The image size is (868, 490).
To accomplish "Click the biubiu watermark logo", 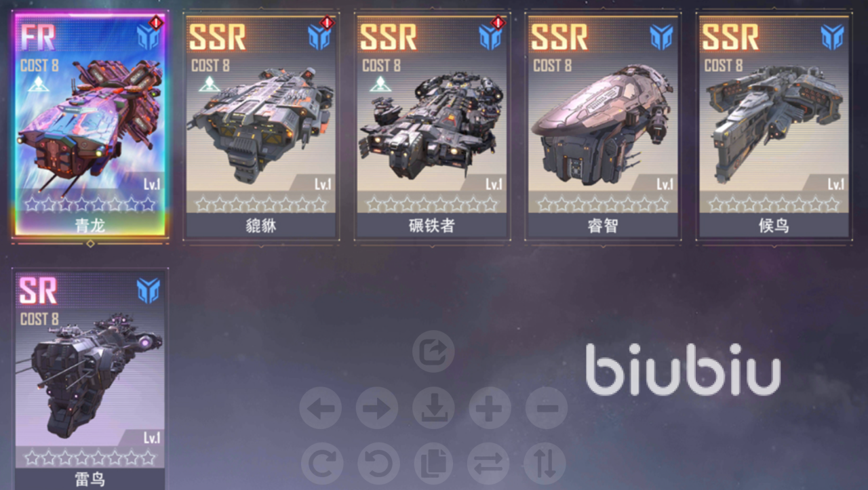I will [684, 370].
